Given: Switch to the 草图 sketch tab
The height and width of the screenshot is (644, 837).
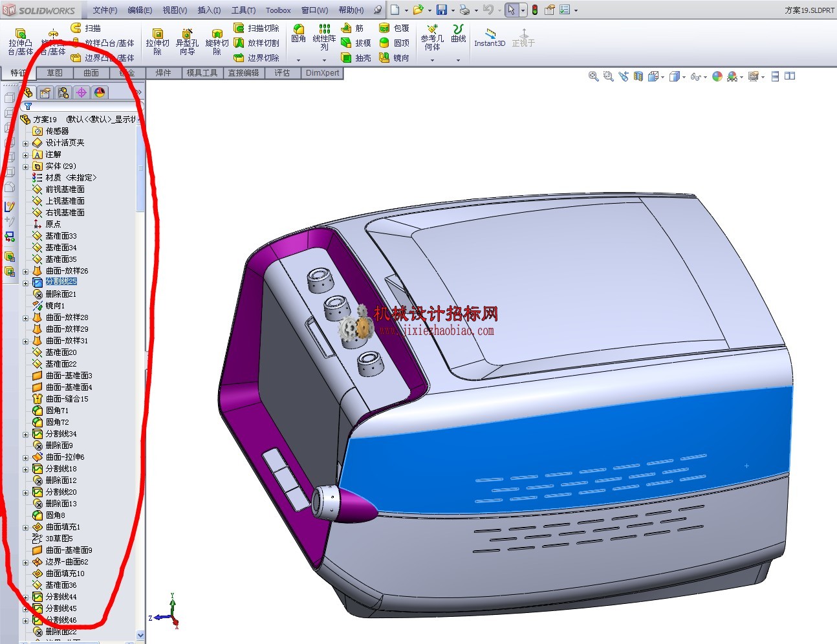Looking at the screenshot, I should click(55, 73).
